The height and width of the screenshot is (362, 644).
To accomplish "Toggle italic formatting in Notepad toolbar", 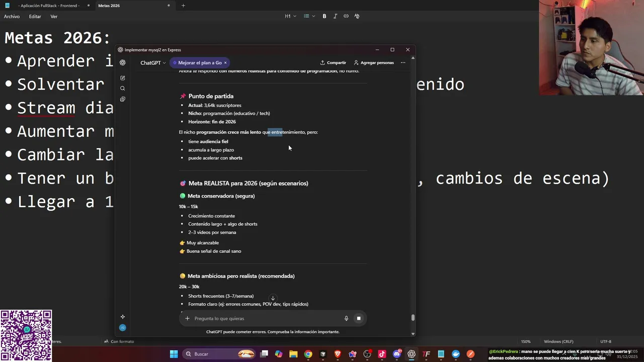I will pyautogui.click(x=335, y=16).
